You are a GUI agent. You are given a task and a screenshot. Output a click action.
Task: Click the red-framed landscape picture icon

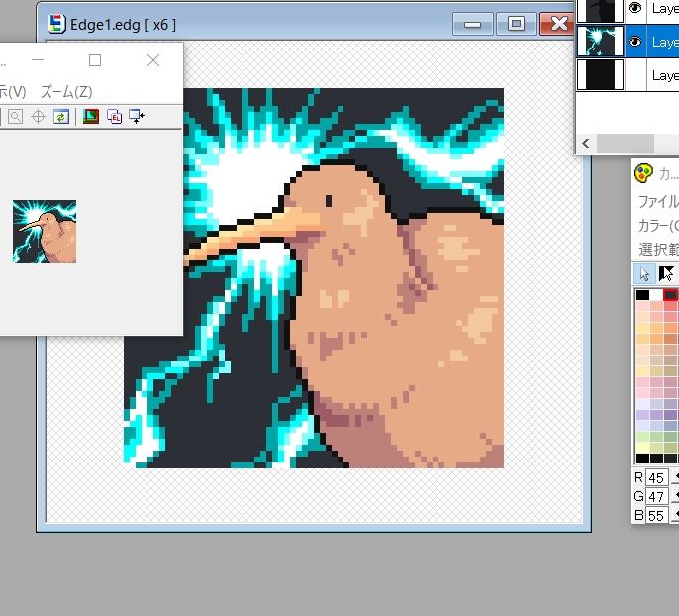pos(91,117)
